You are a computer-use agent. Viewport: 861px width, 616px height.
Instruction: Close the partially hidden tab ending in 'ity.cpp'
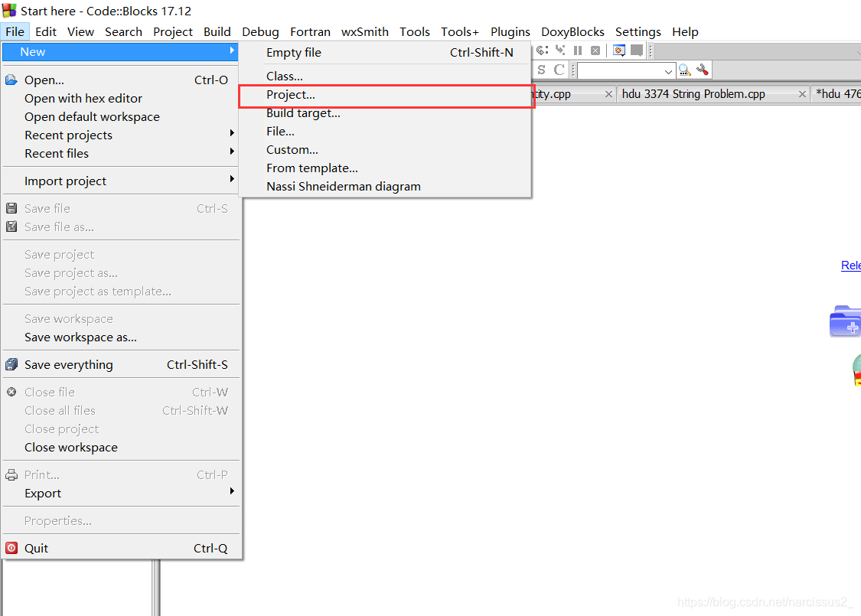[x=608, y=94]
